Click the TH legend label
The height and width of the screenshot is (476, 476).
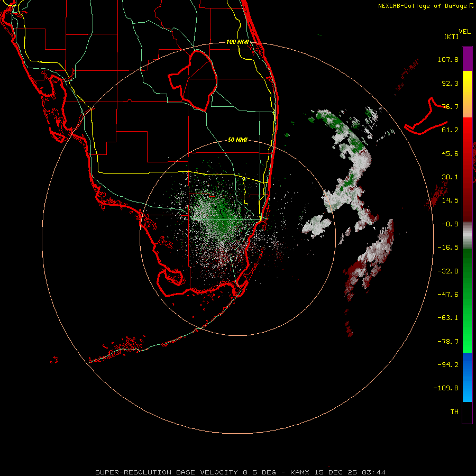(x=454, y=412)
